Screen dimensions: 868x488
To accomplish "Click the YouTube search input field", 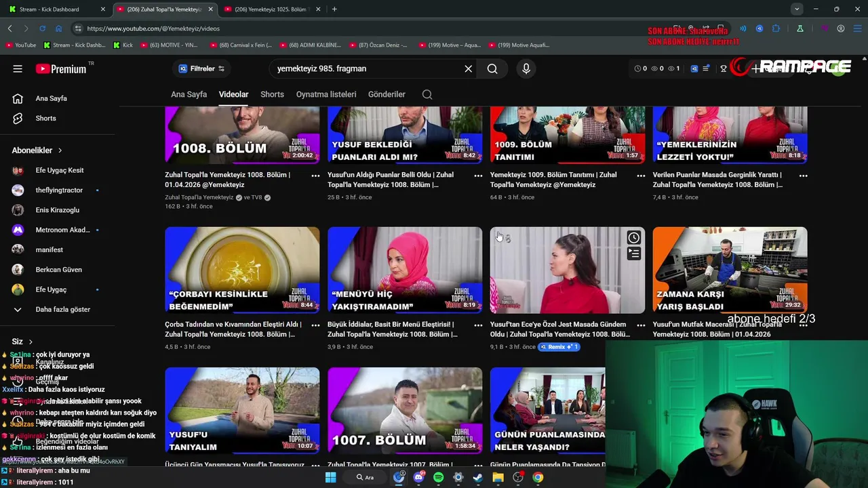I will click(366, 68).
